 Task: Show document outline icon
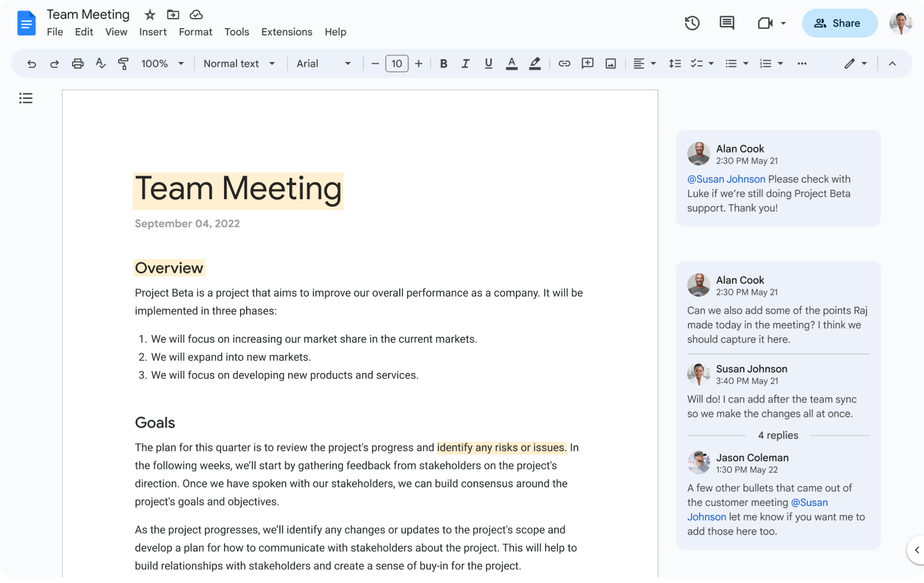pos(26,98)
